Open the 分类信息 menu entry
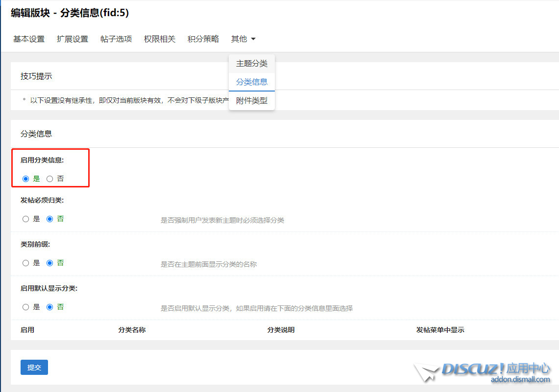This screenshot has width=559, height=392. [x=251, y=82]
